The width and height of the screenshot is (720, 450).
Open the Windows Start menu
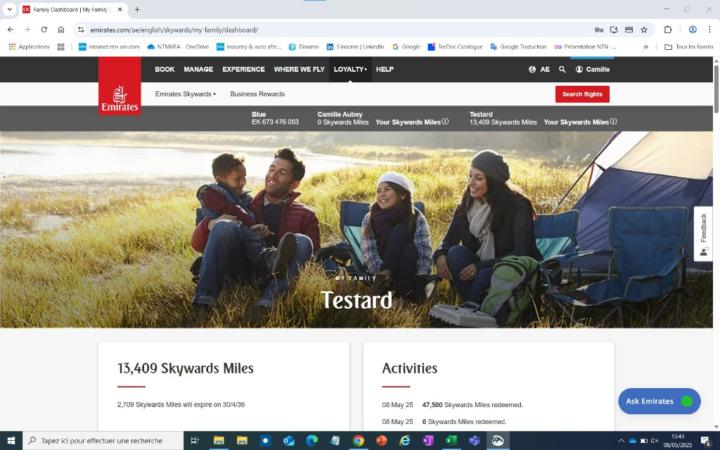(11, 441)
